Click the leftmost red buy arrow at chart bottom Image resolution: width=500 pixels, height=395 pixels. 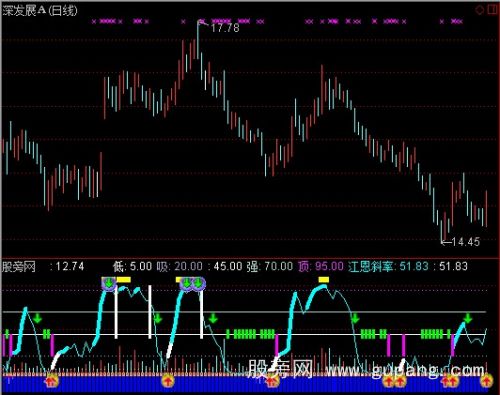coord(51,380)
